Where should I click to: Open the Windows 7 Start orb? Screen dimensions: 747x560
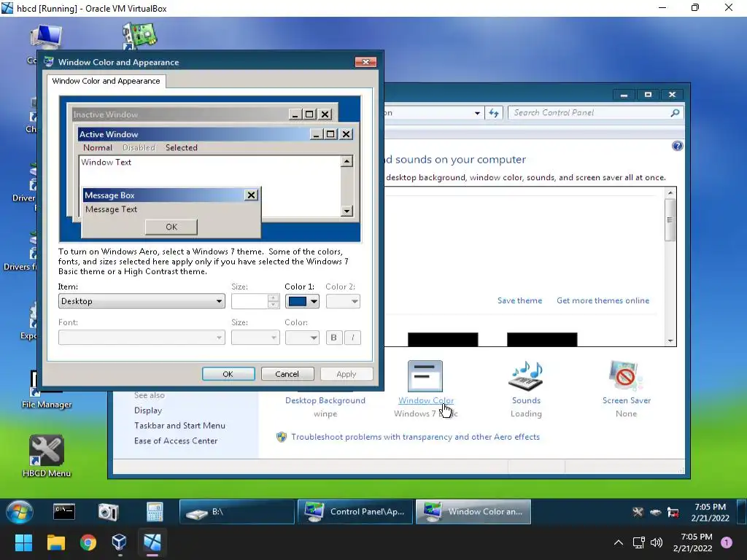click(20, 512)
